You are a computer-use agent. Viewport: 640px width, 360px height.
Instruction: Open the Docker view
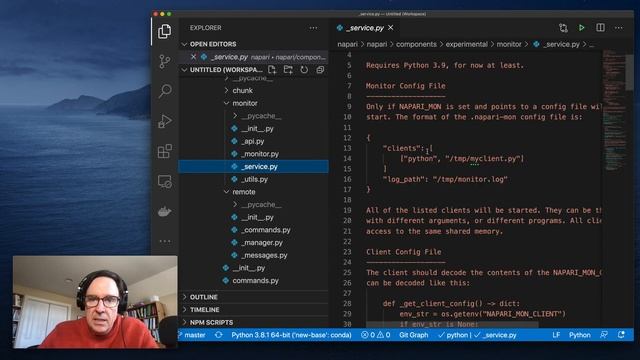tap(164, 211)
